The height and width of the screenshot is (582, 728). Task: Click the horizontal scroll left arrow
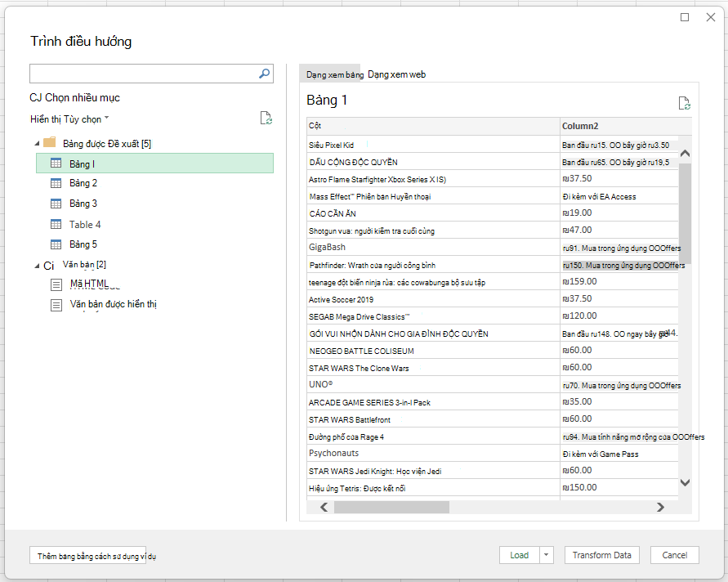(324, 508)
